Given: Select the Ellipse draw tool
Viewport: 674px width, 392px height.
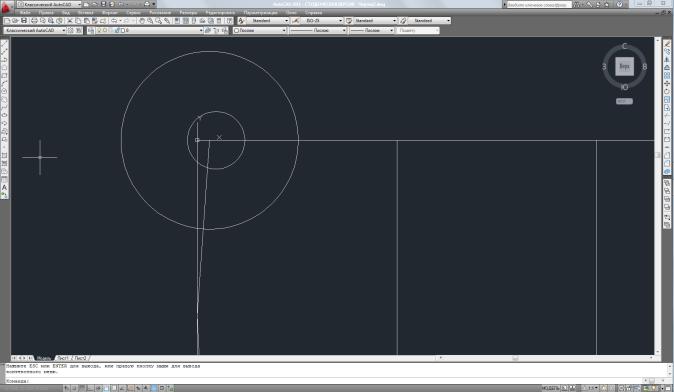Looking at the screenshot, I should click(4, 115).
